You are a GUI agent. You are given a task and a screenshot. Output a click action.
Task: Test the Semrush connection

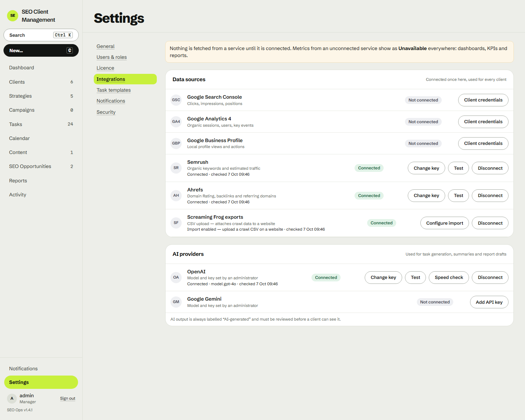458,168
